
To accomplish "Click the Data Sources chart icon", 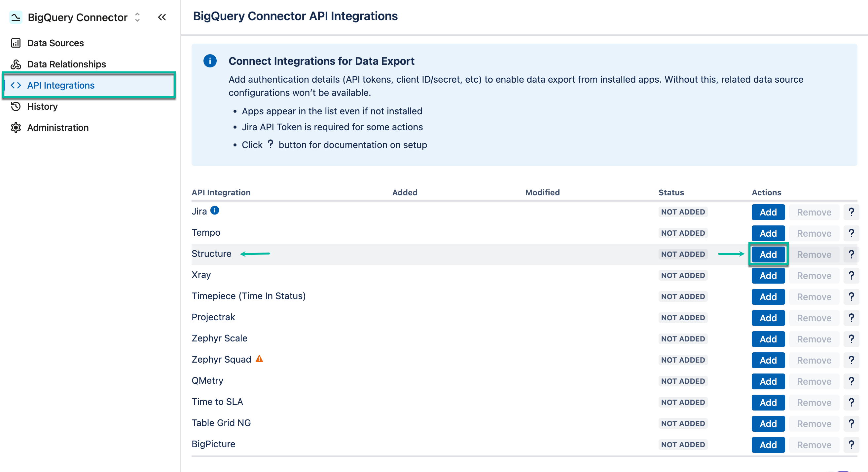I will (x=16, y=43).
